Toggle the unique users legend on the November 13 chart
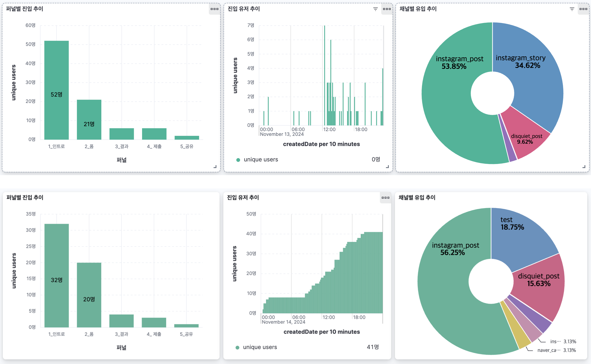Screen dimensions: 591x364 pos(261,160)
